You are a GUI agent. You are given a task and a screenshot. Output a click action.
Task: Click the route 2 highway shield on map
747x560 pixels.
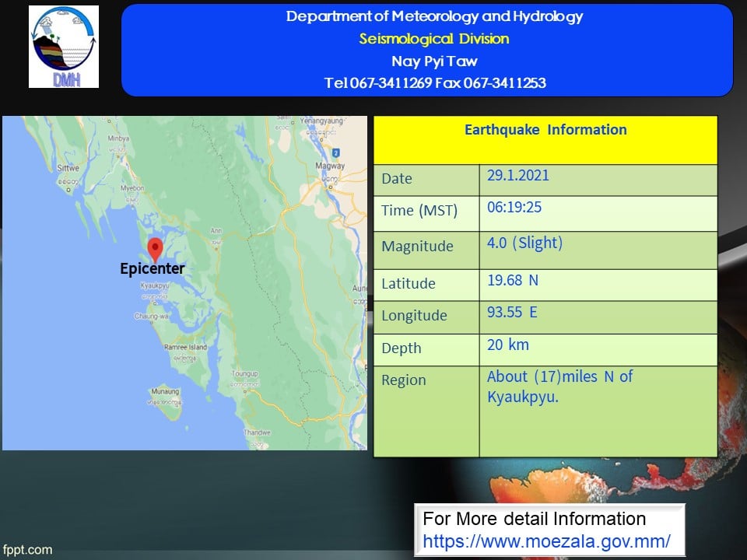[x=336, y=153]
